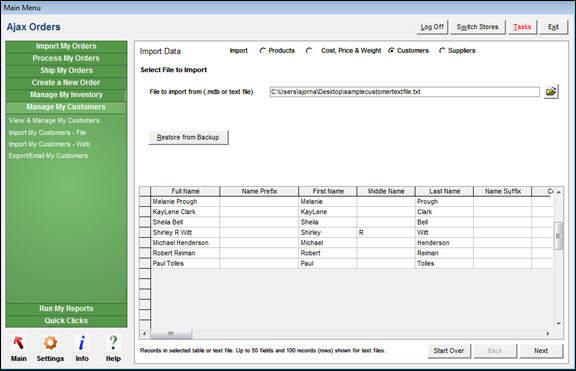Image resolution: width=576 pixels, height=371 pixels.
Task: Expand the Manage My Inventory section
Action: (66, 95)
